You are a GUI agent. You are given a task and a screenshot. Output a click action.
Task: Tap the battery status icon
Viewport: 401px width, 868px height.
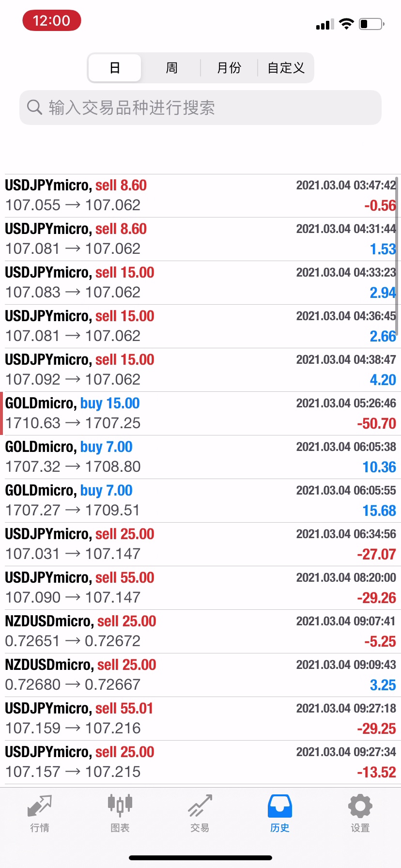coord(371,24)
